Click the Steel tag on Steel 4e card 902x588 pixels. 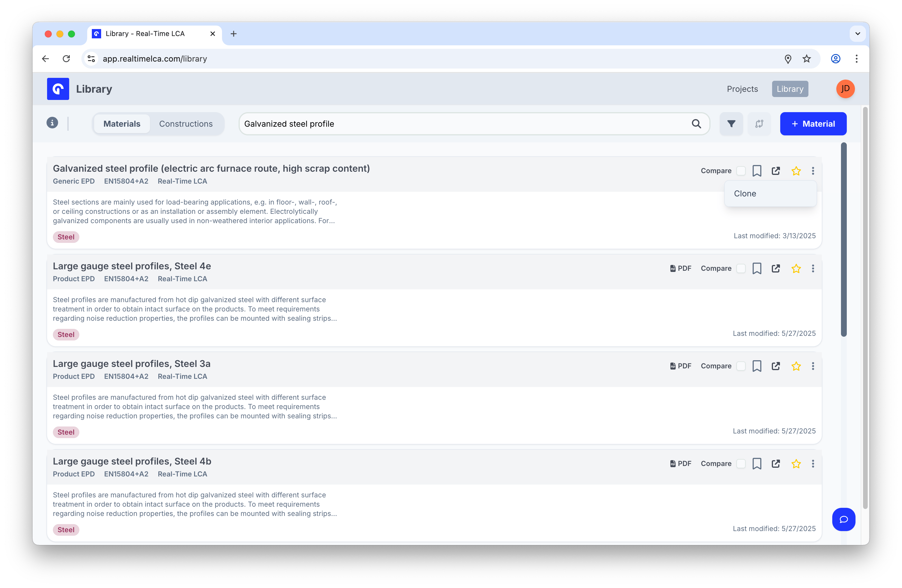click(x=66, y=335)
